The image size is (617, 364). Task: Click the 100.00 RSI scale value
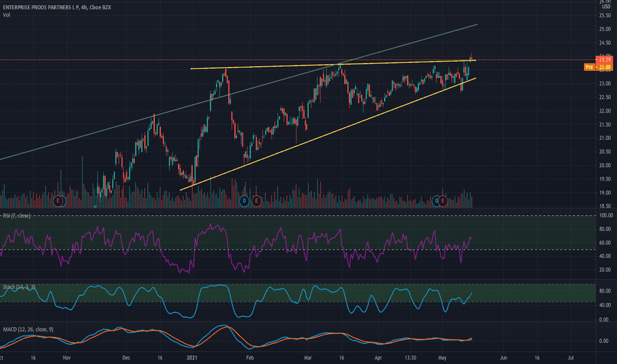[x=606, y=216]
